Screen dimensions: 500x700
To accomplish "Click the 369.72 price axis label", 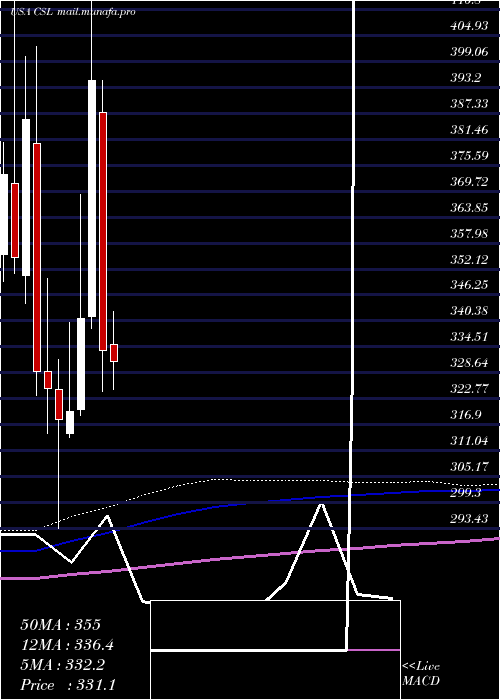I will pyautogui.click(x=469, y=182).
